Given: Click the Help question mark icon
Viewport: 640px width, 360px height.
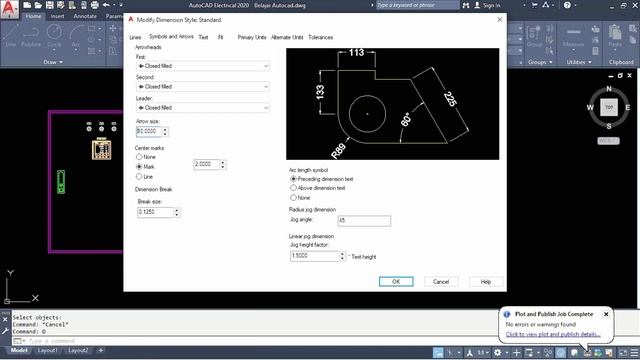Looking at the screenshot, I should 567,5.
